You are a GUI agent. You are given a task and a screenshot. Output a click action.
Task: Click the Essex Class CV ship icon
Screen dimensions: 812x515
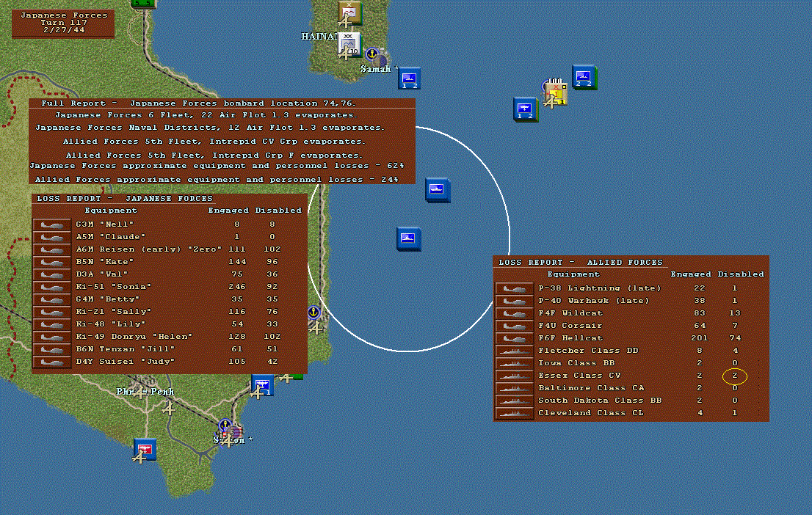(514, 376)
